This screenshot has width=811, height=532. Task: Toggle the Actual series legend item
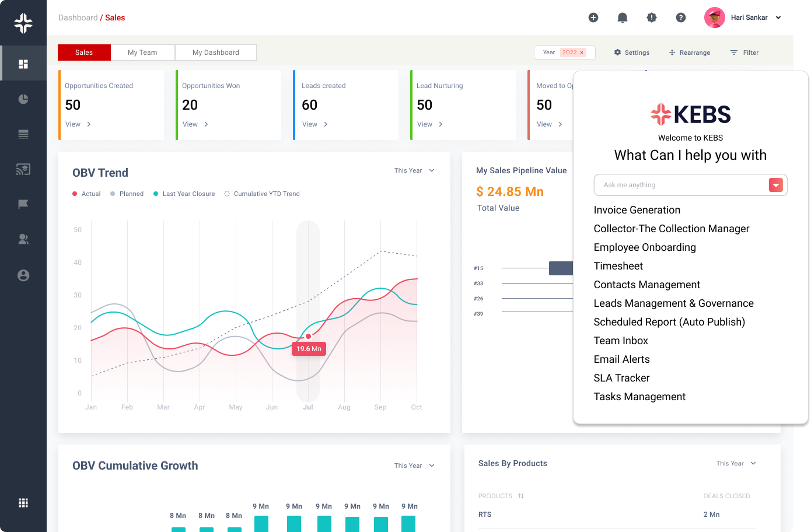(x=86, y=194)
